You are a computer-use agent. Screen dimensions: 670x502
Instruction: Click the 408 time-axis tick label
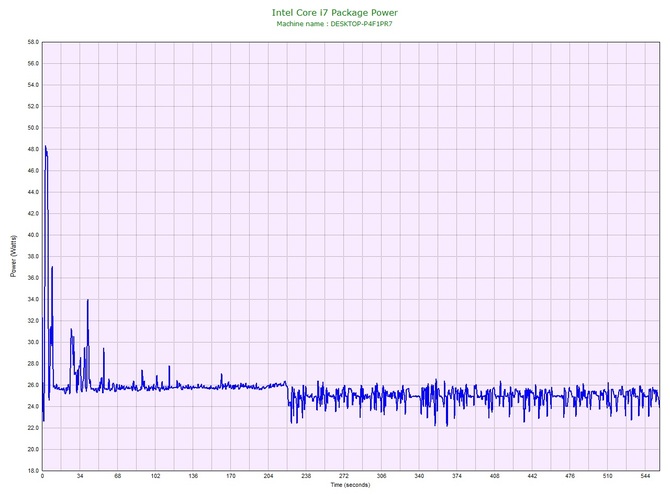(x=494, y=476)
